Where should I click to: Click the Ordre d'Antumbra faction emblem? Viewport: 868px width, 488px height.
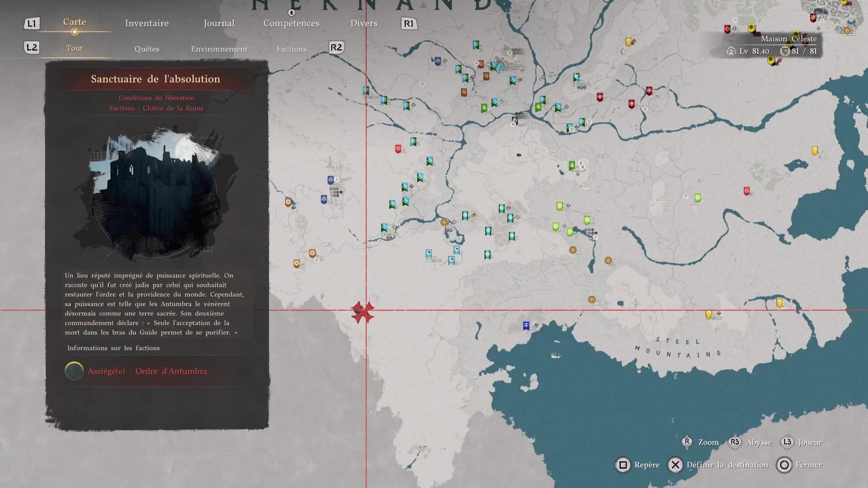74,371
